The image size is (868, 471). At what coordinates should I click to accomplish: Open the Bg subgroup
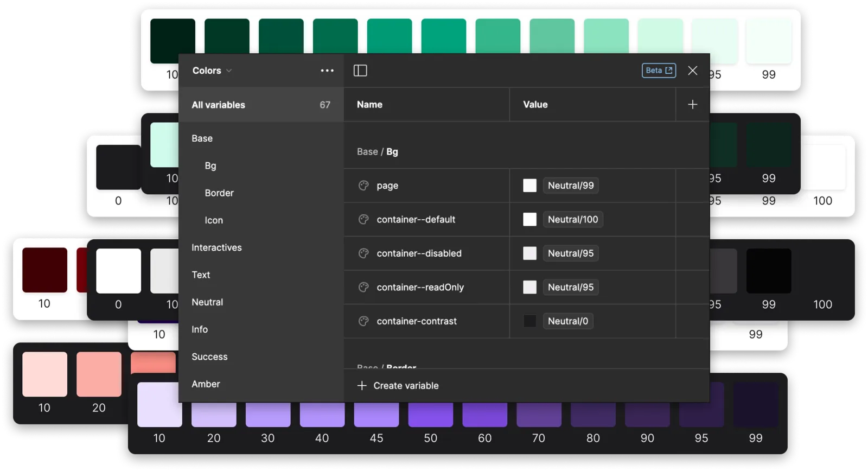click(210, 166)
